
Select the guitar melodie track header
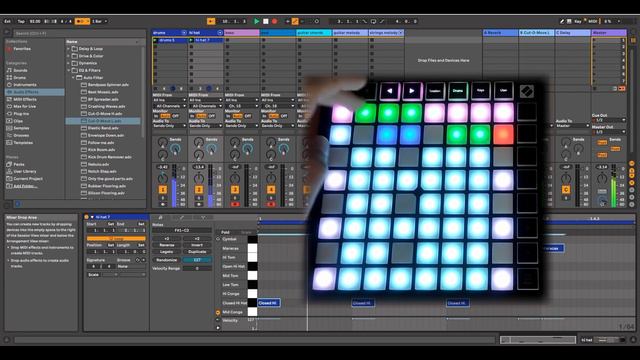[350, 33]
